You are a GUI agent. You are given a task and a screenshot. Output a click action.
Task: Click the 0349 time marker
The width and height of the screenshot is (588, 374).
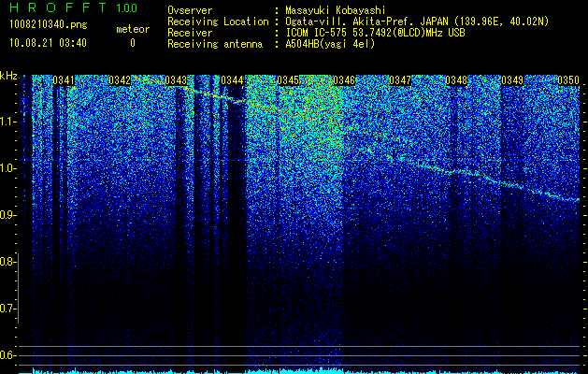512,80
